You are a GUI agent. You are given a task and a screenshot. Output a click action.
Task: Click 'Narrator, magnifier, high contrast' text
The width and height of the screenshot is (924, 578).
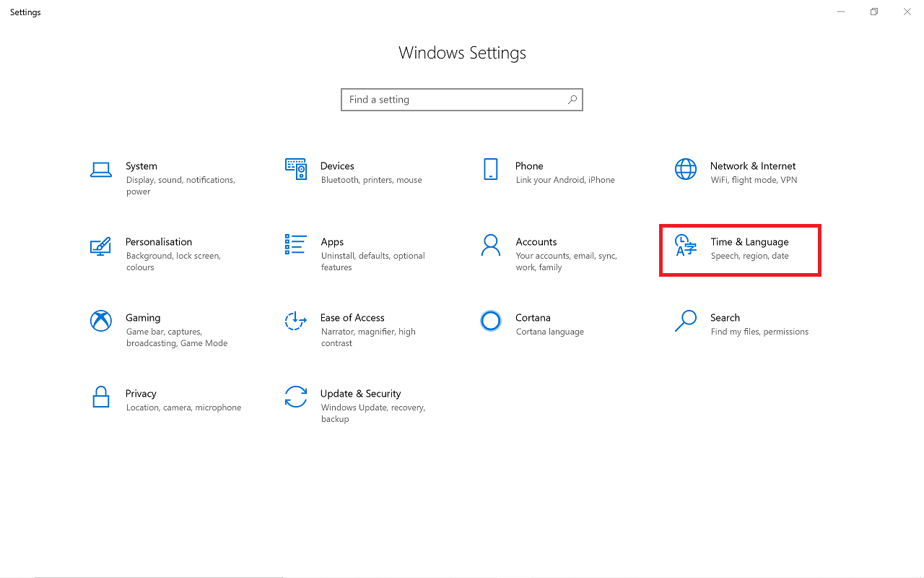click(x=368, y=337)
